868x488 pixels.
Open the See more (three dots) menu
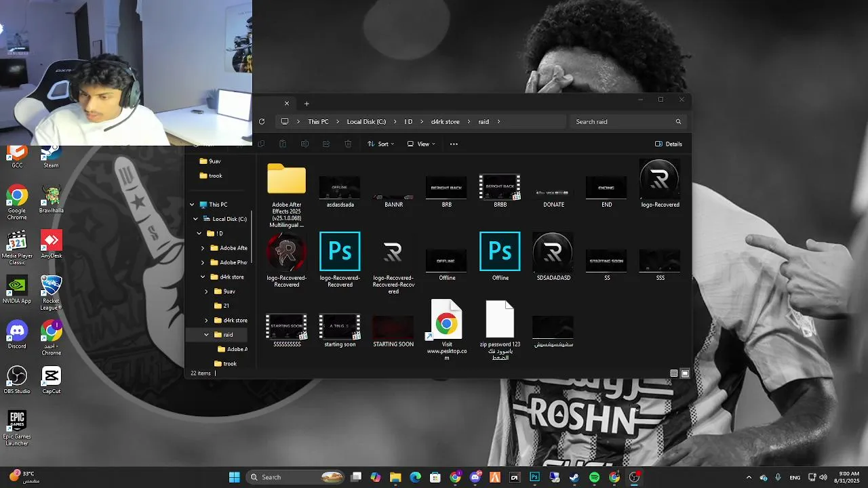pyautogui.click(x=454, y=144)
